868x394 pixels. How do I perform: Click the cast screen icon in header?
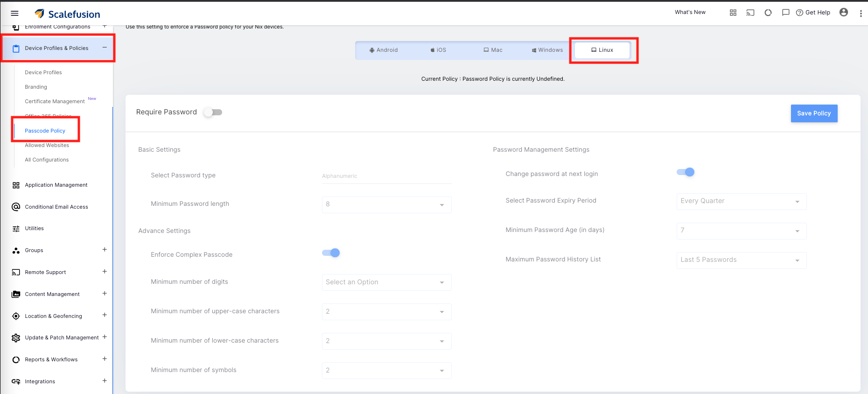point(750,13)
